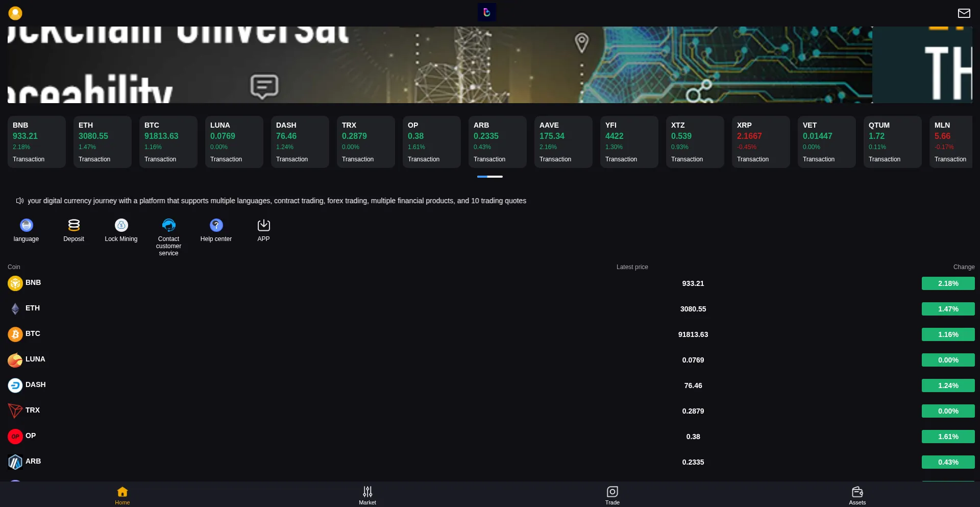Contact customer service via headset icon
The height and width of the screenshot is (507, 980).
[x=168, y=225]
